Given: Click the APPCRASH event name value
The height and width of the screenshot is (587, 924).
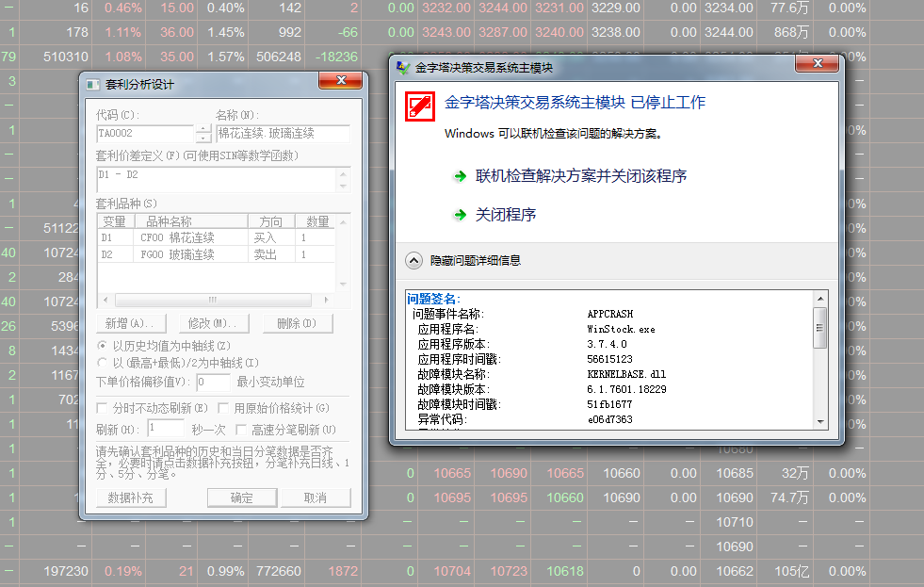Looking at the screenshot, I should pyautogui.click(x=610, y=314).
